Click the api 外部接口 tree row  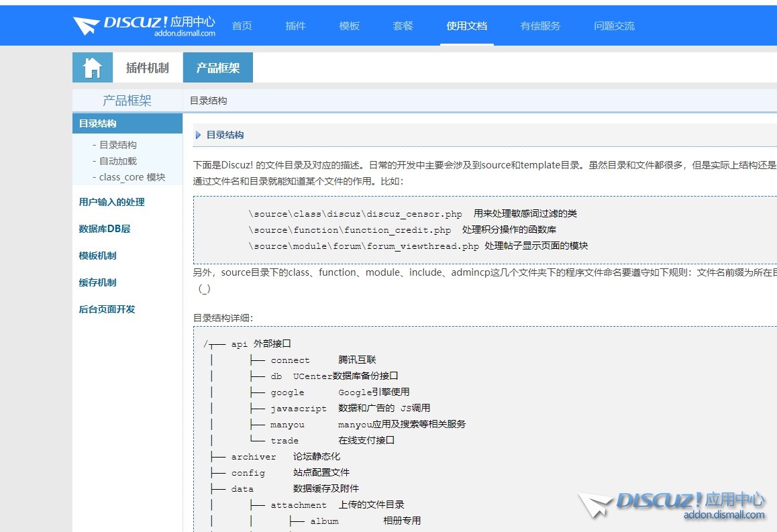click(x=248, y=343)
